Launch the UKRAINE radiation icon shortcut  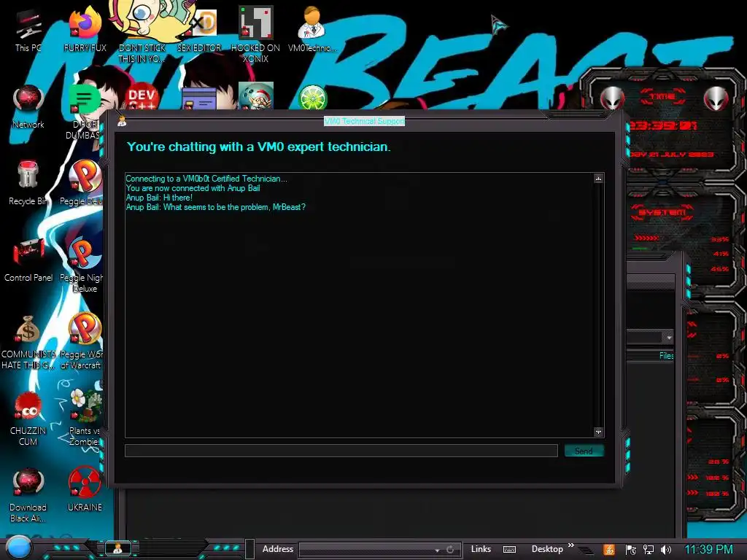85,489
